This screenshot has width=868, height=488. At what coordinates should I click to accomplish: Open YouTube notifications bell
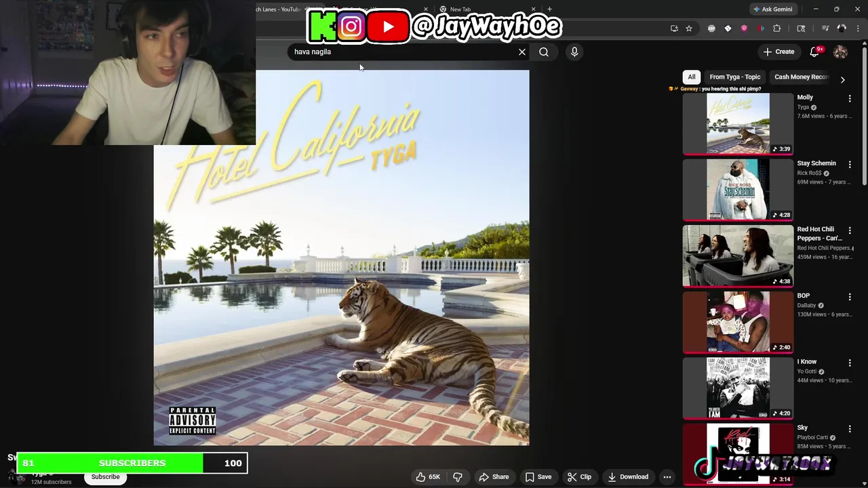[x=815, y=52]
